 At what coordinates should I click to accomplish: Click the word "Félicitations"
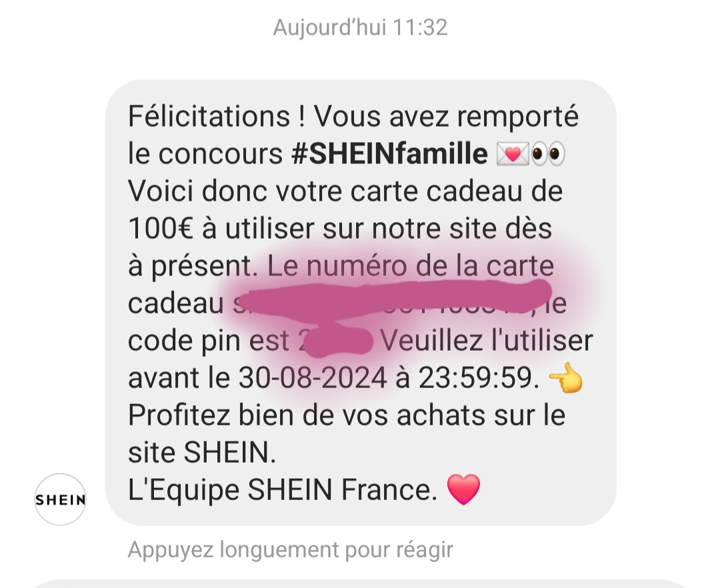209,116
